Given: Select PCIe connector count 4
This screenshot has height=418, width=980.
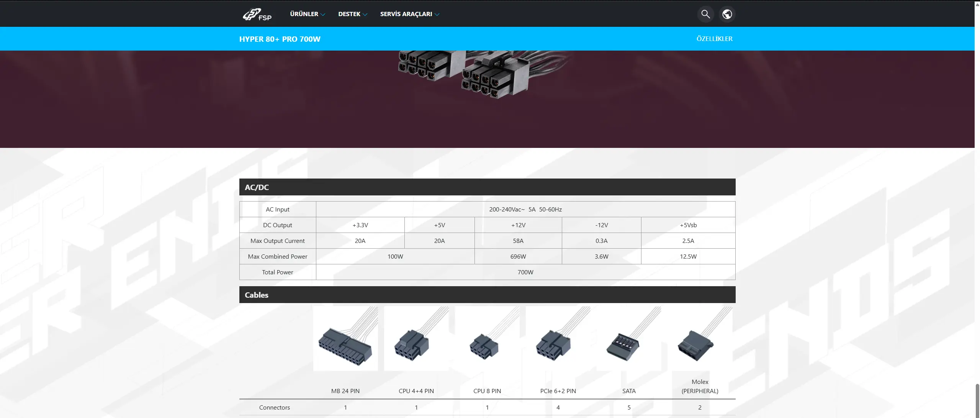Looking at the screenshot, I should tap(558, 407).
